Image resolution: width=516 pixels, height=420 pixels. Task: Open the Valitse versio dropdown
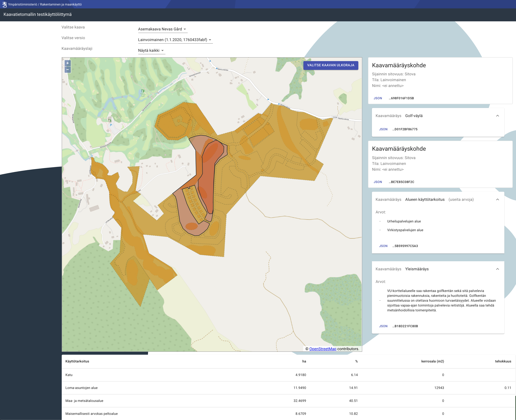[x=175, y=40]
